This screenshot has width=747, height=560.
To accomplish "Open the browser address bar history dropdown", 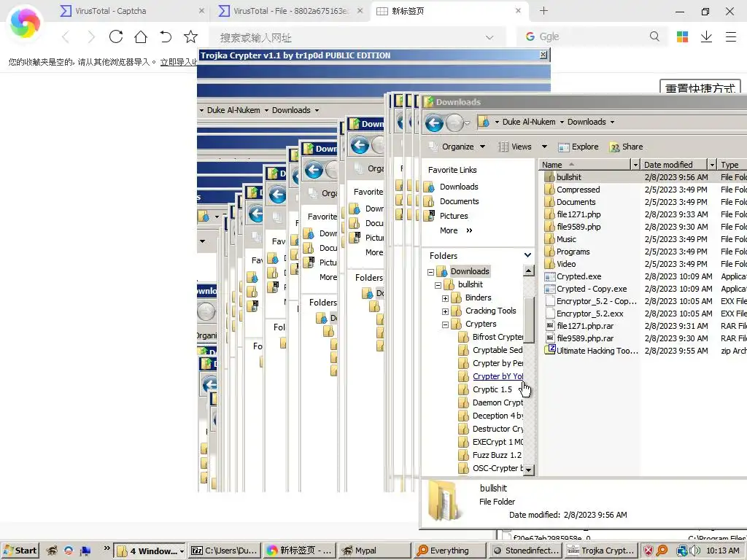I will point(489,37).
